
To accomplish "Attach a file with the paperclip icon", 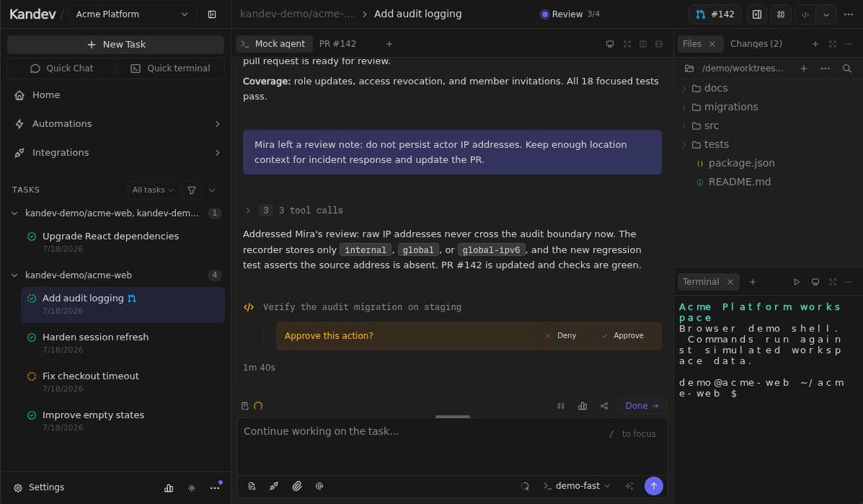I will click(296, 487).
